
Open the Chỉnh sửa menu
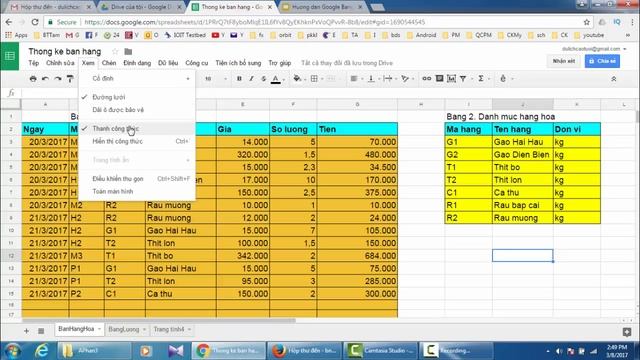coord(60,63)
